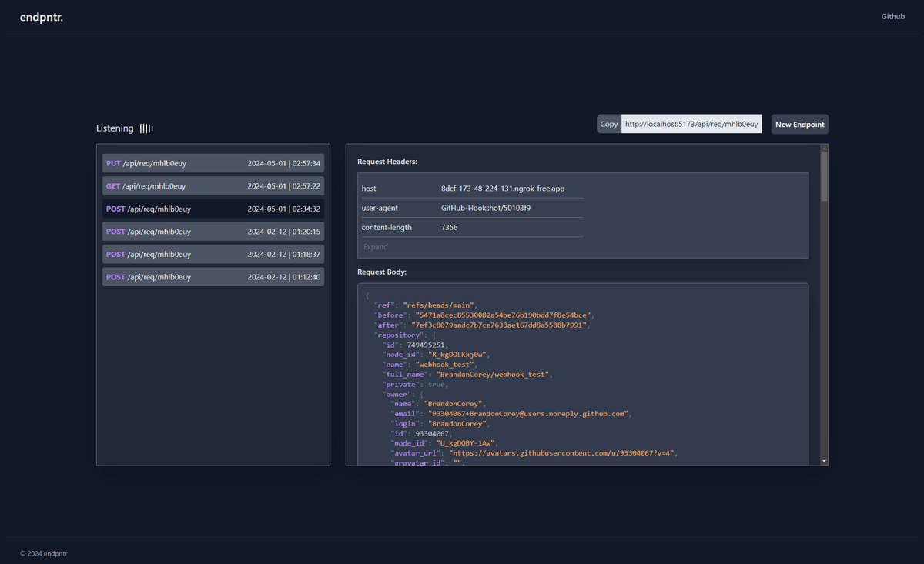Screen dimensions: 924x564
Task: Click the scrollbar up arrow
Action: click(824, 149)
